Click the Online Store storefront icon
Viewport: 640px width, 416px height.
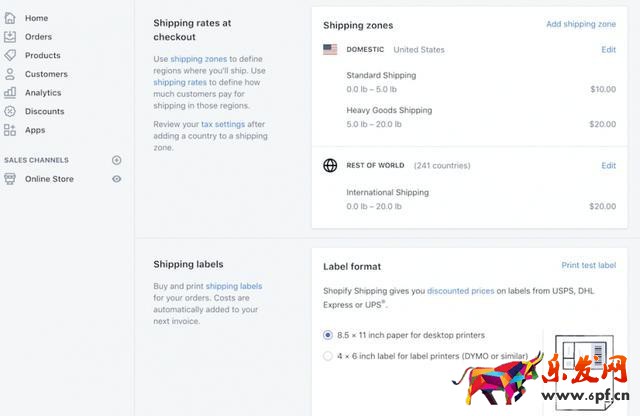click(10, 179)
